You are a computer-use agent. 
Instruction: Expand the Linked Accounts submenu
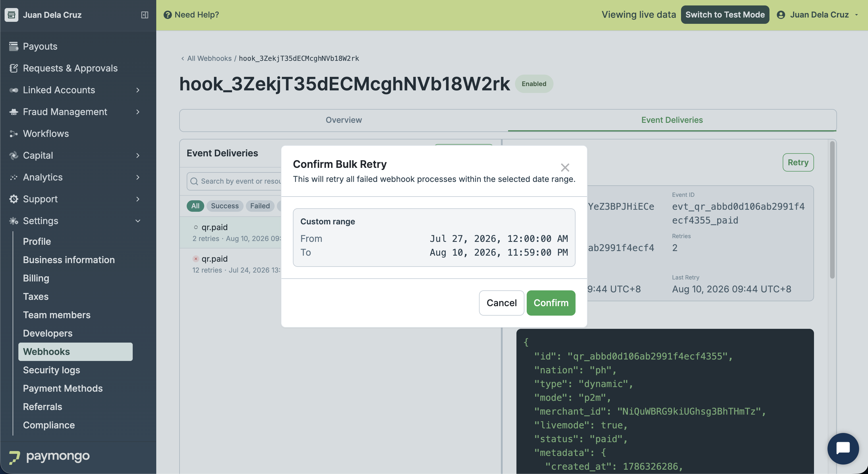138,90
